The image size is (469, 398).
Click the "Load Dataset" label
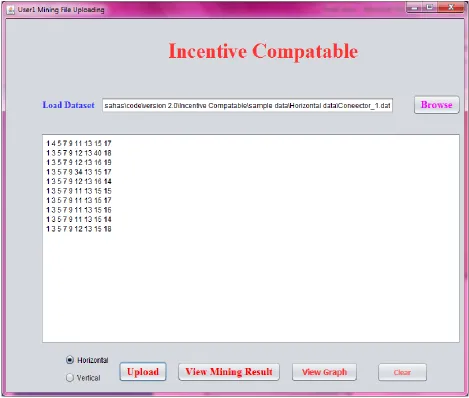68,105
